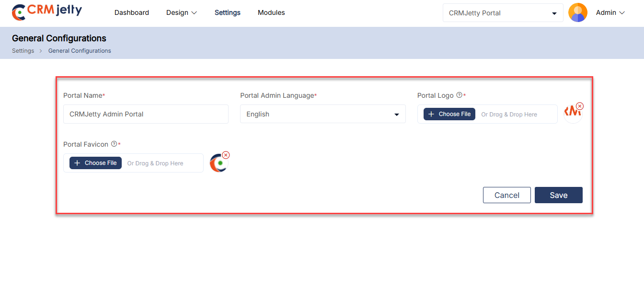Image resolution: width=644 pixels, height=300 pixels.
Task: Expand the Design menu
Action: pos(181,13)
